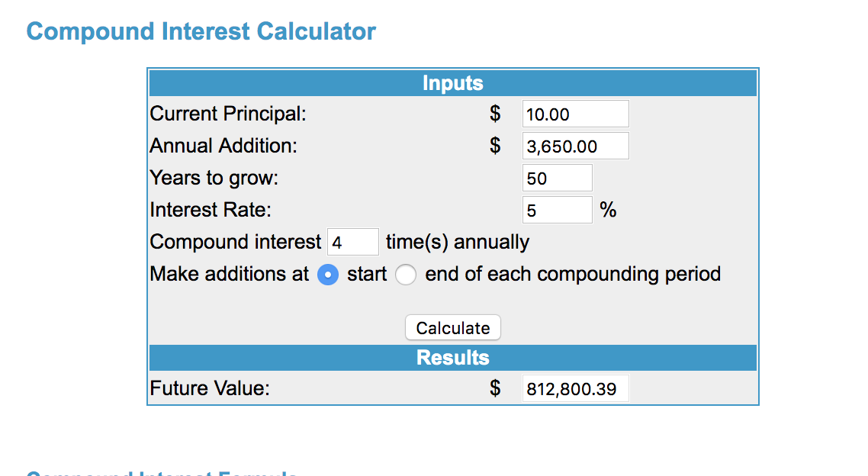Choose the end of period radio button
Image resolution: width=868 pixels, height=476 pixels.
405,275
